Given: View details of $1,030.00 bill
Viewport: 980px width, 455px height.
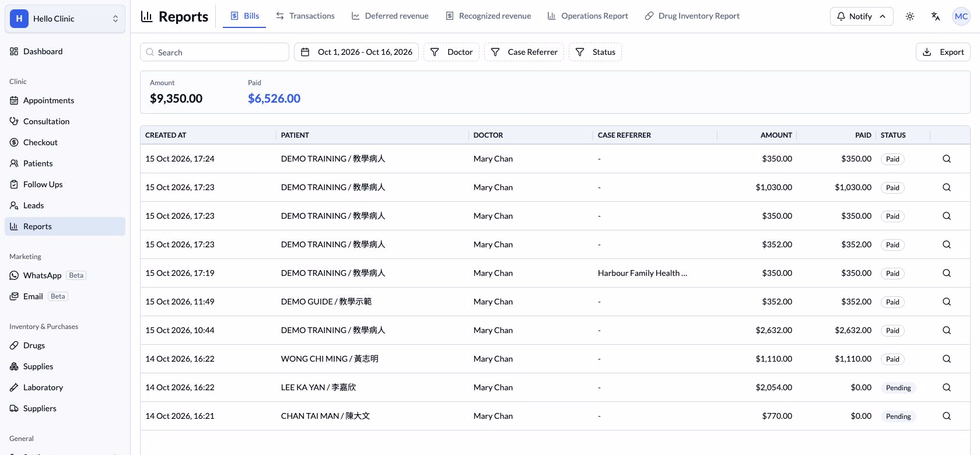Looking at the screenshot, I should pyautogui.click(x=947, y=187).
